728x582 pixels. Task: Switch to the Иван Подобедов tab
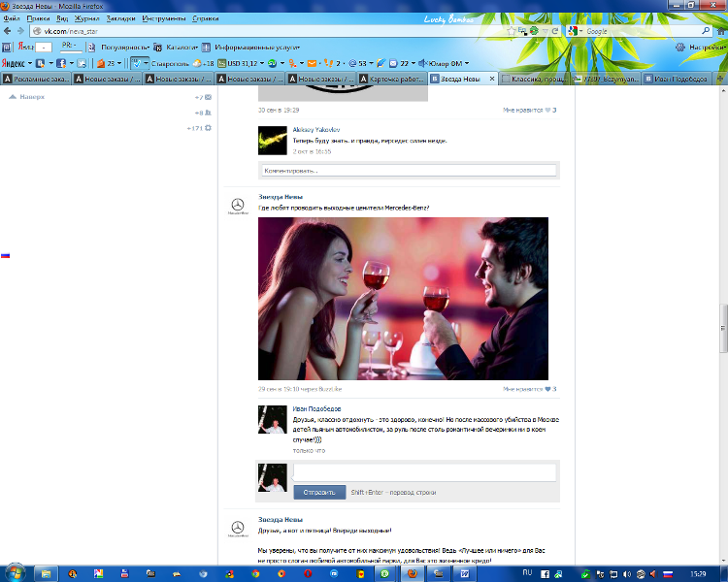677,79
